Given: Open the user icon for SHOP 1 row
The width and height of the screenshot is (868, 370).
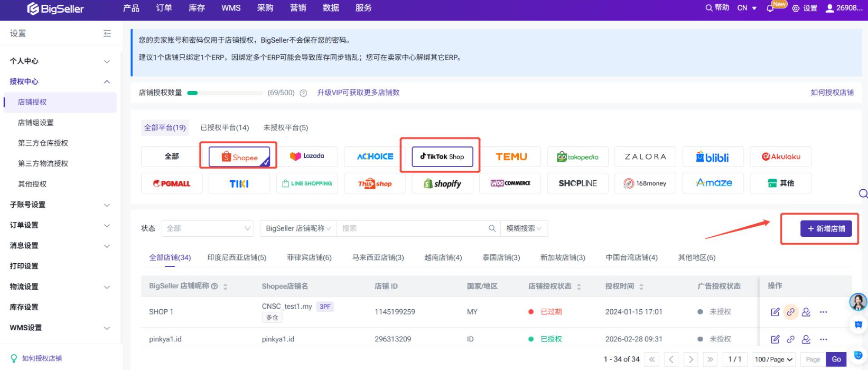Looking at the screenshot, I should tap(806, 312).
